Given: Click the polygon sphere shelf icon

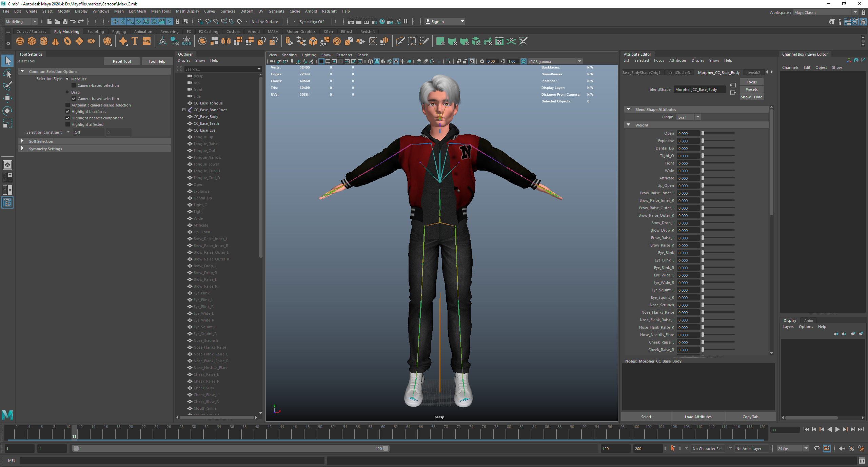Looking at the screenshot, I should (20, 41).
